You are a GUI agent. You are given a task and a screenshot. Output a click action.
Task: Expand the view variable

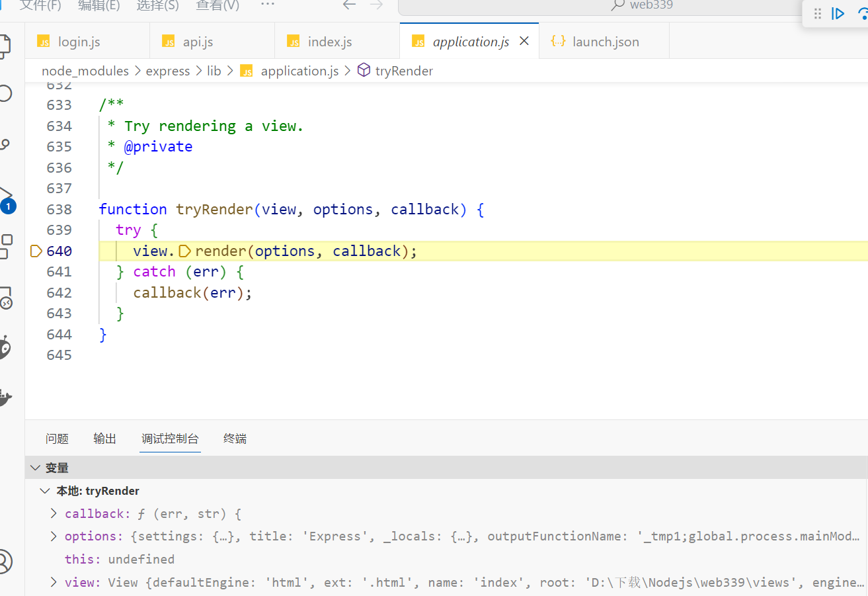point(54,583)
